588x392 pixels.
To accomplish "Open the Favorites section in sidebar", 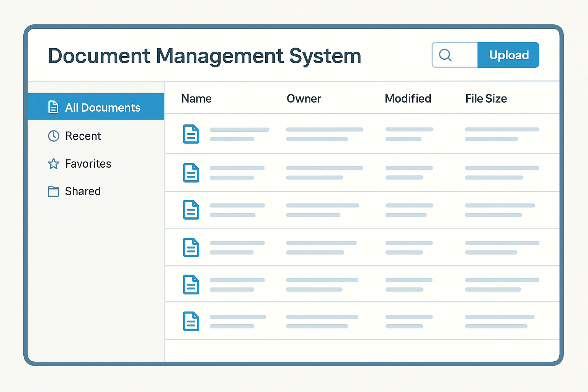I will (x=88, y=163).
